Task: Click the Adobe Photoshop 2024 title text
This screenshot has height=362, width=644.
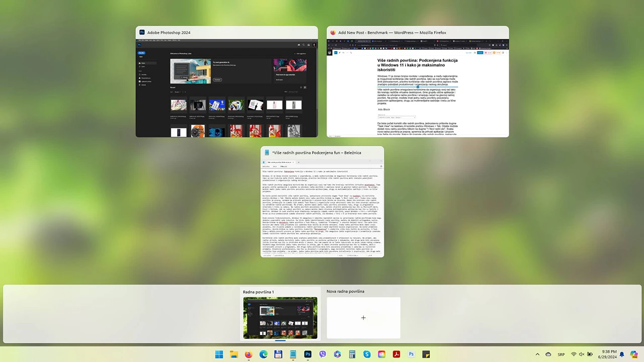Action: tap(169, 33)
